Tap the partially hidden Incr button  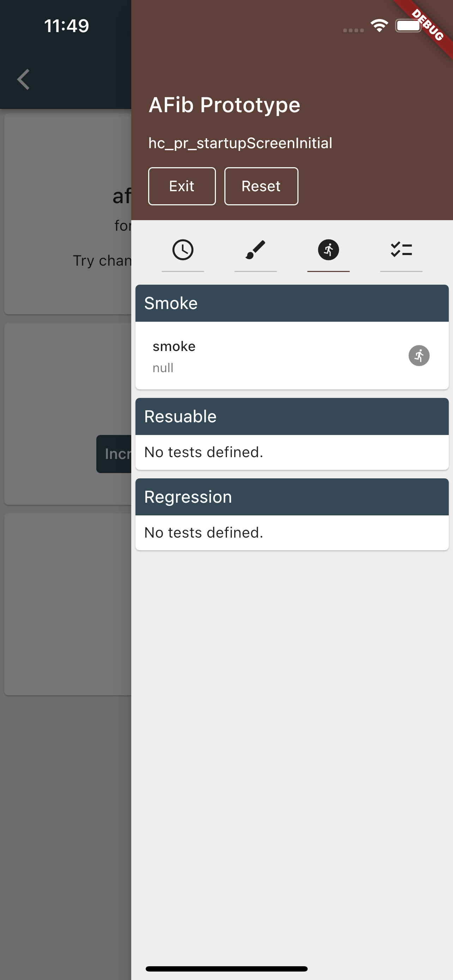[114, 454]
